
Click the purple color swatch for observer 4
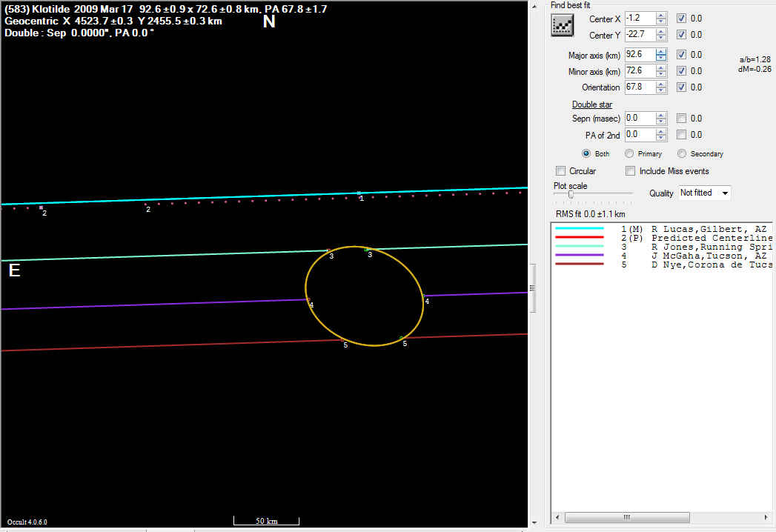(580, 256)
